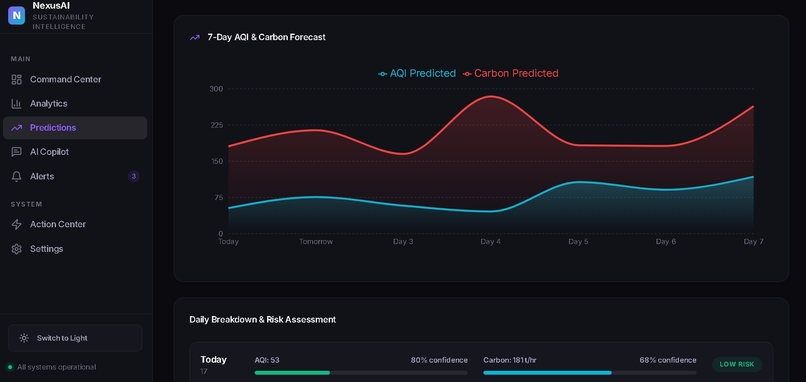The height and width of the screenshot is (382, 806).
Task: Click the Today label on chart axis
Action: point(228,242)
